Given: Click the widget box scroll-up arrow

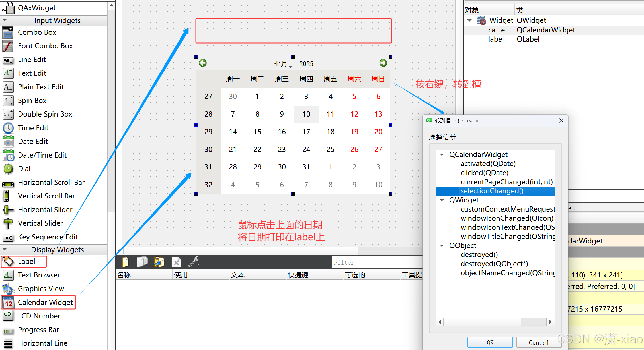Looking at the screenshot, I should (x=111, y=5).
